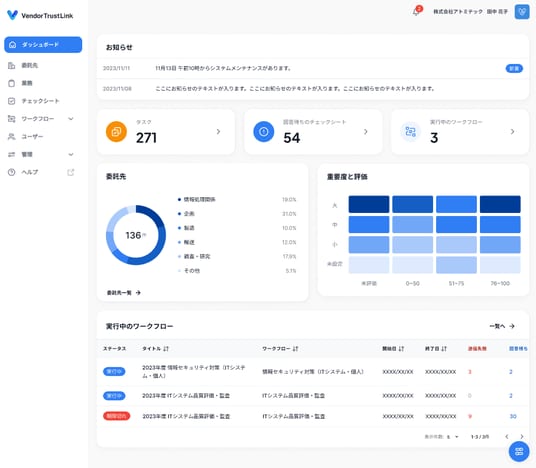Open the 一覧へ link for running workflows
The image size is (536, 468).
coord(502,326)
